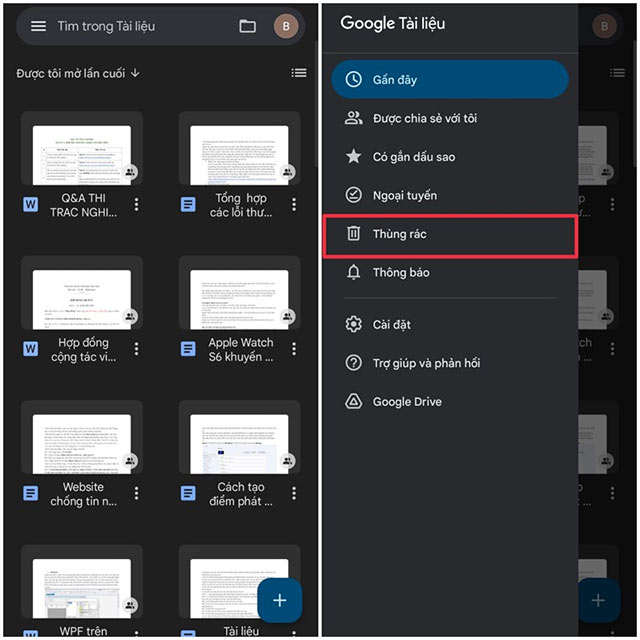Open more options for Q&A THI TRAC NGHI

tap(136, 204)
